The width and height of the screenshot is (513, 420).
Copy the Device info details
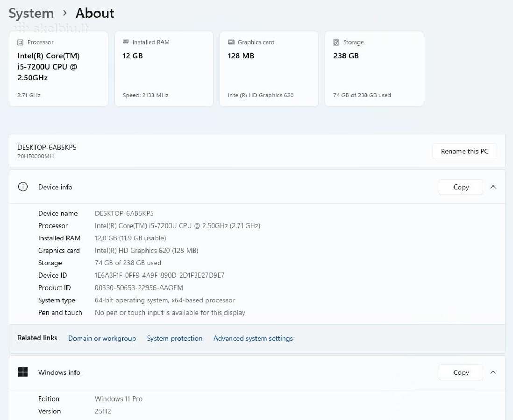(461, 187)
